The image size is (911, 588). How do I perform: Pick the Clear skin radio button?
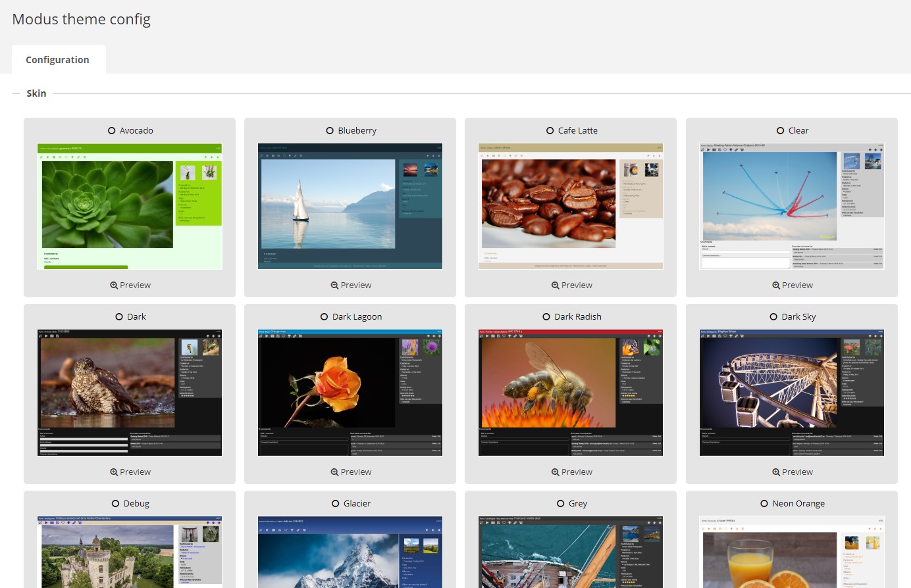pyautogui.click(x=781, y=131)
